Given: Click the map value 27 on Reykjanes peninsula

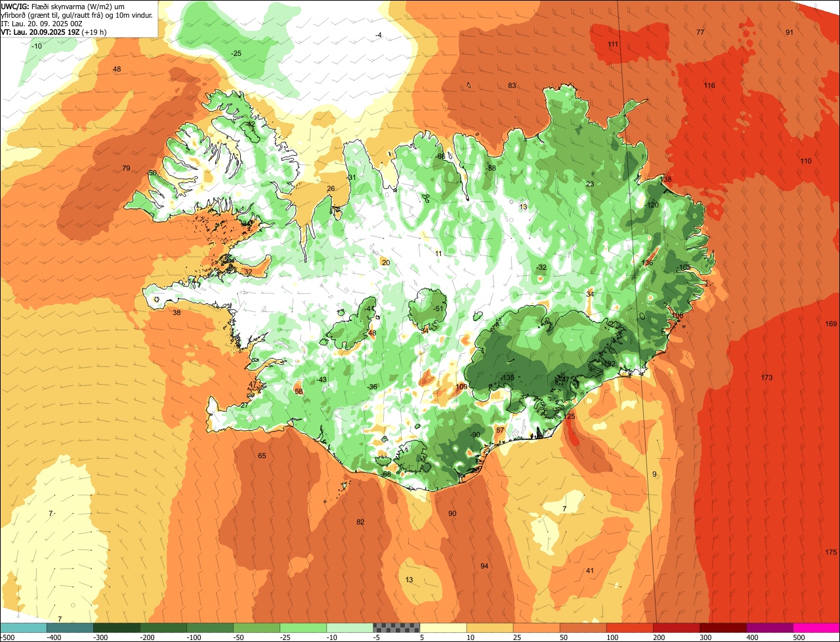Looking at the screenshot, I should (x=245, y=406).
